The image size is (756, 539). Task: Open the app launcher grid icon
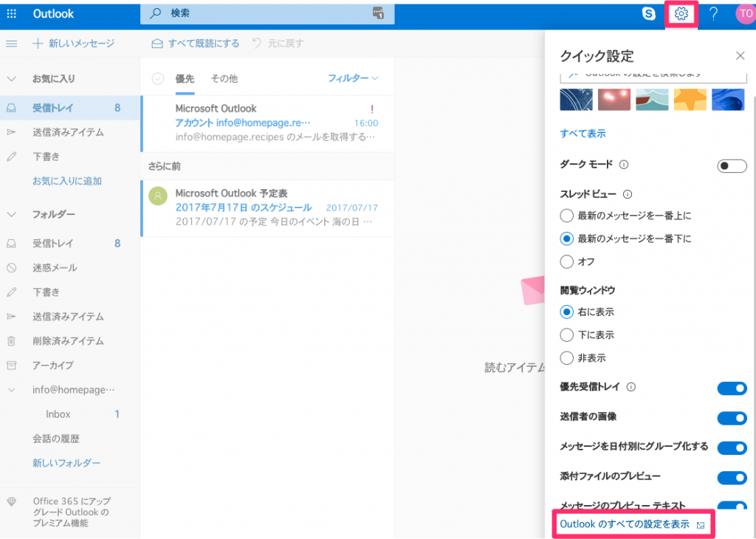(x=12, y=13)
